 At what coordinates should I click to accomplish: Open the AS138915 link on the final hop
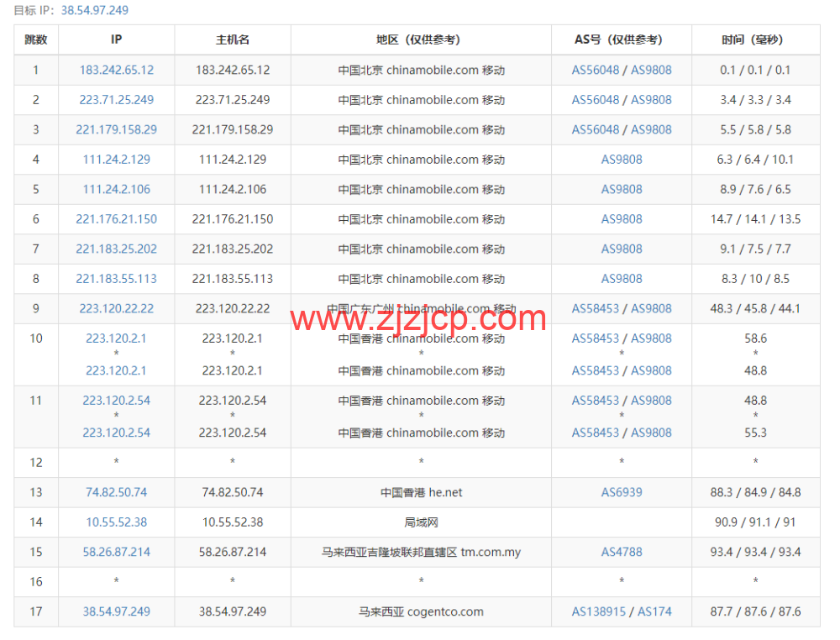point(597,611)
